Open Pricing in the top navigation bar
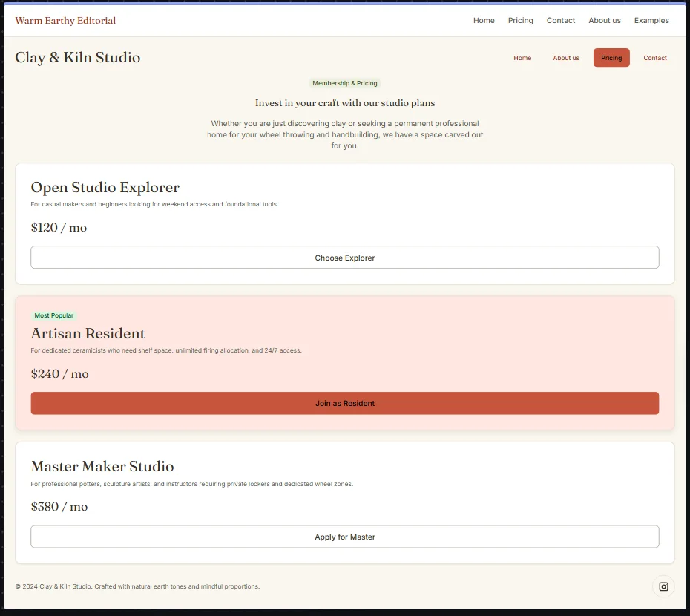Screen dimensions: 690x616 pyautogui.click(x=520, y=20)
